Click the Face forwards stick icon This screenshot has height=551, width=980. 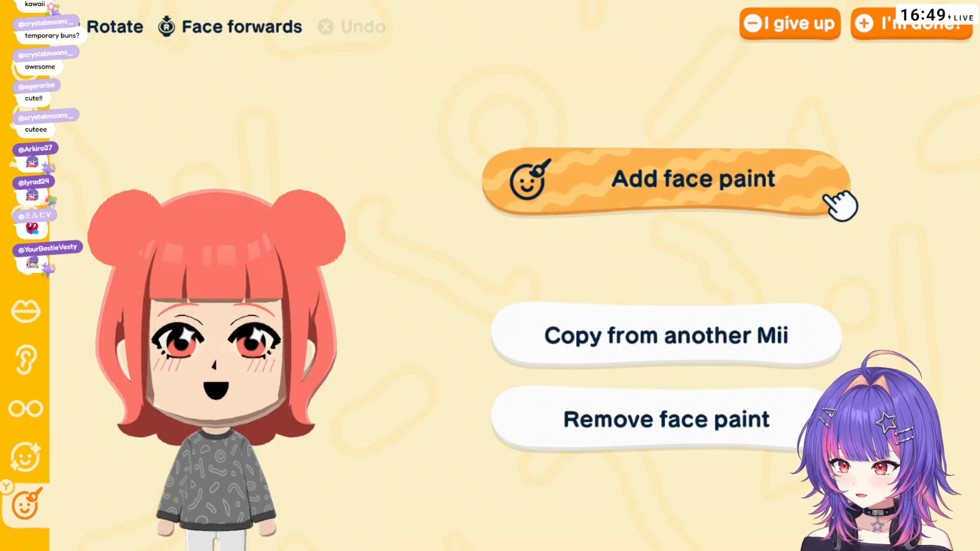(x=167, y=26)
